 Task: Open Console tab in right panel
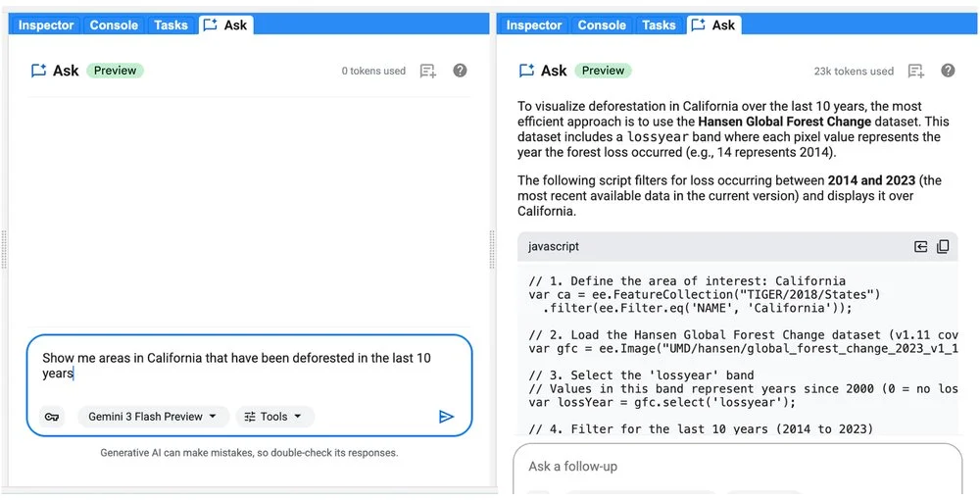click(x=602, y=25)
